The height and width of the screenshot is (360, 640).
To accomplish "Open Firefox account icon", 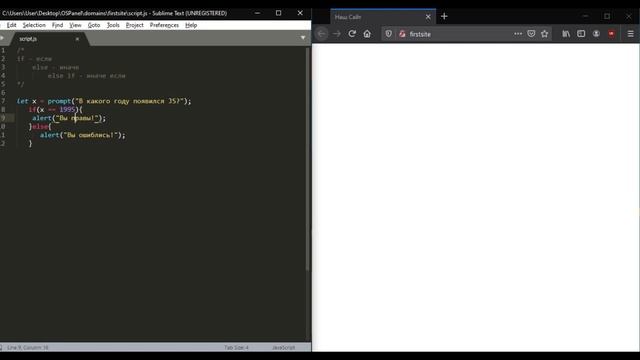I will pyautogui.click(x=596, y=34).
